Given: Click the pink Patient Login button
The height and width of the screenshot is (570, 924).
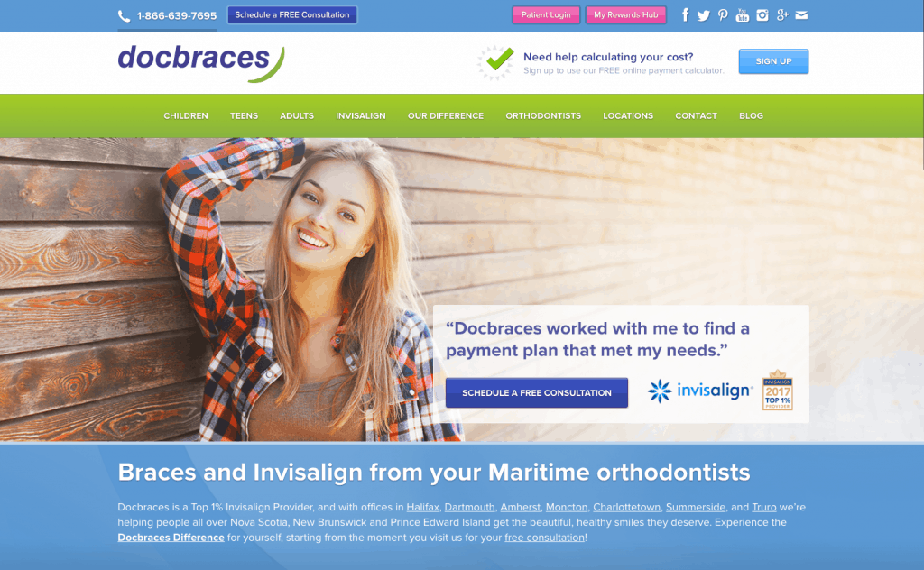Looking at the screenshot, I should tap(546, 14).
